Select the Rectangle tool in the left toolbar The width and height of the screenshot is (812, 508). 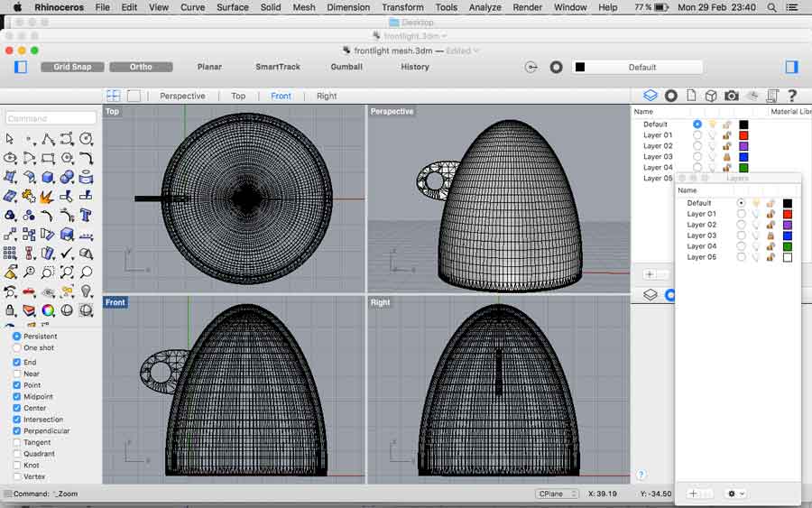click(x=48, y=158)
